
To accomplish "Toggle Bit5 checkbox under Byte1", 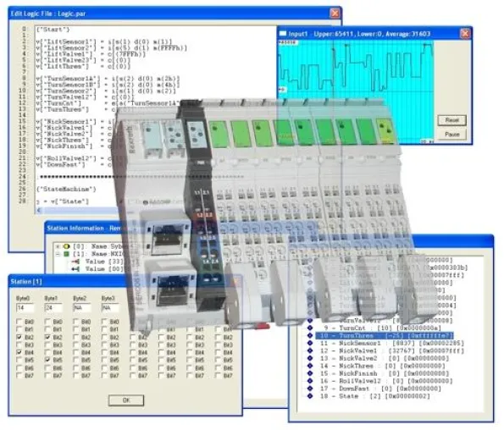I will 47,360.
